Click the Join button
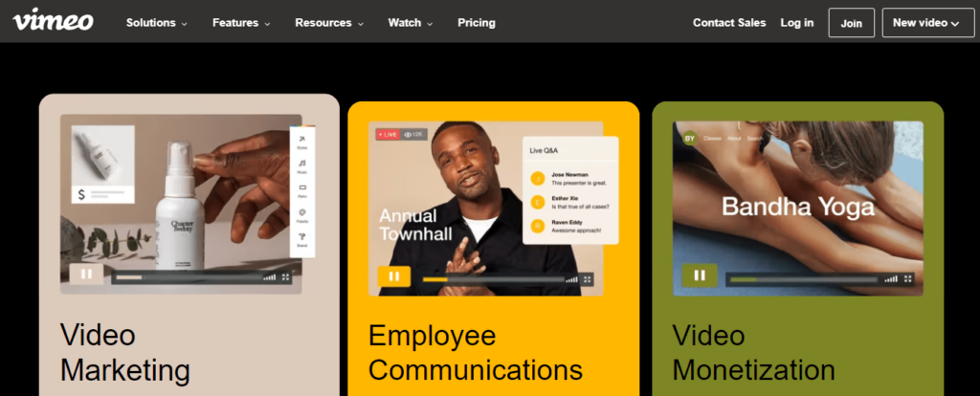 (851, 23)
